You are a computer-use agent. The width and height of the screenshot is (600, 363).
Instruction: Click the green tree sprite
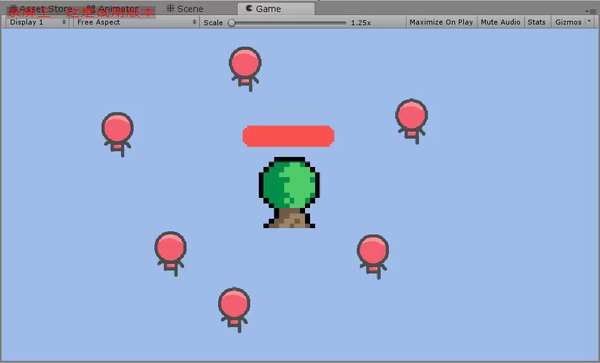pyautogui.click(x=289, y=192)
